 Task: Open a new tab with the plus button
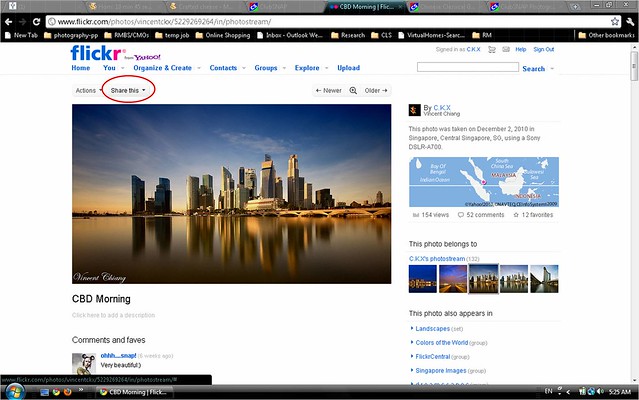click(x=575, y=7)
